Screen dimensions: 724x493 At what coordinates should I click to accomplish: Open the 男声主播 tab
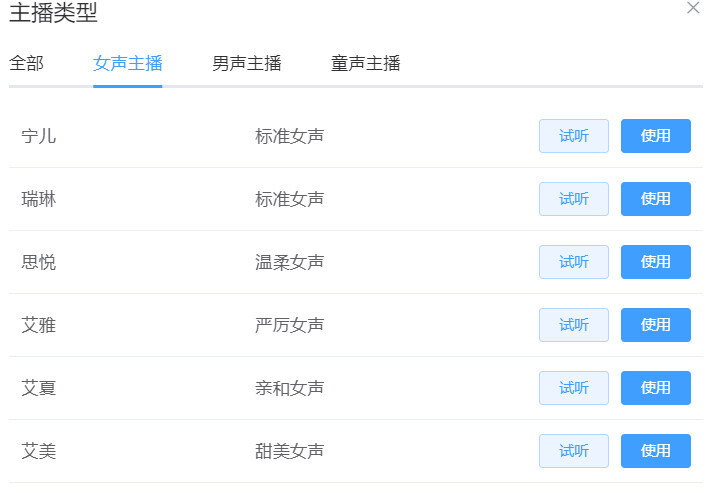coord(247,64)
